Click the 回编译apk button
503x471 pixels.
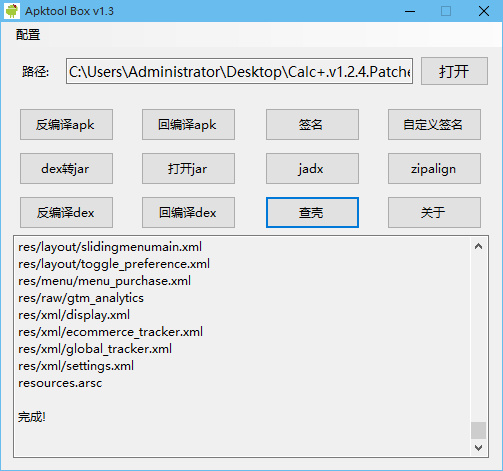click(x=188, y=125)
